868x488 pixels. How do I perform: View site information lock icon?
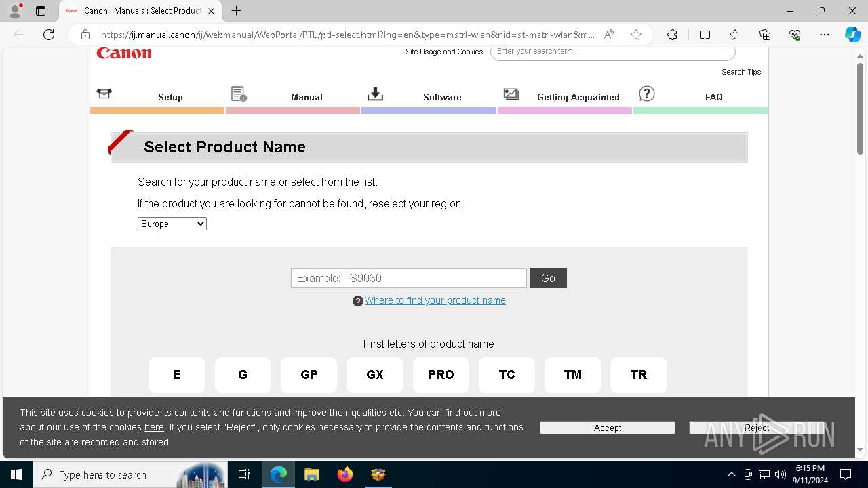click(x=85, y=35)
